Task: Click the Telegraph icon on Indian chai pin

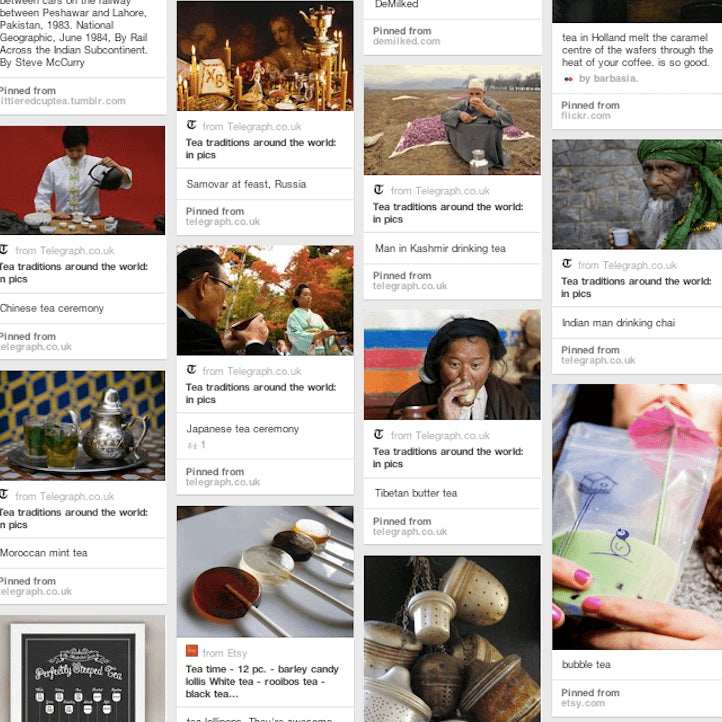Action: coord(567,264)
